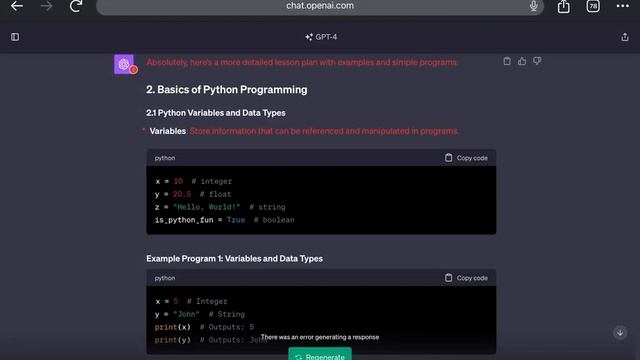
Task: Jump to bottom with down-arrow button
Action: (x=620, y=333)
